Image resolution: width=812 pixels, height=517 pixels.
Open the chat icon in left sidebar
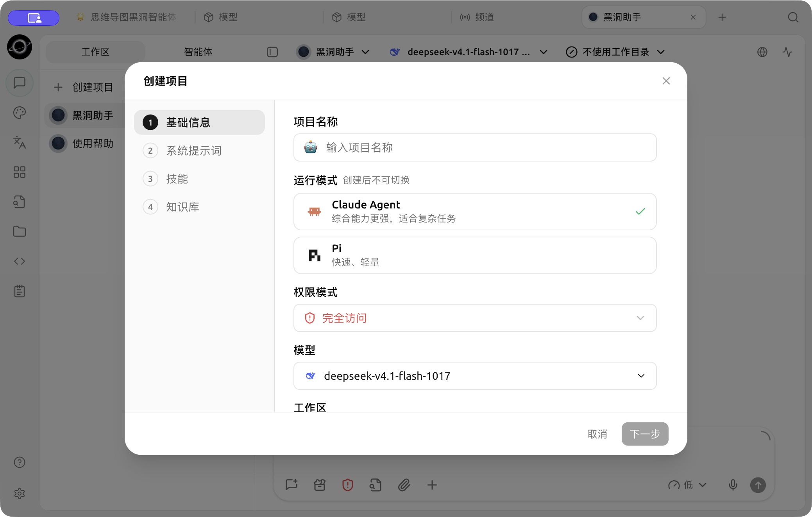tap(20, 83)
